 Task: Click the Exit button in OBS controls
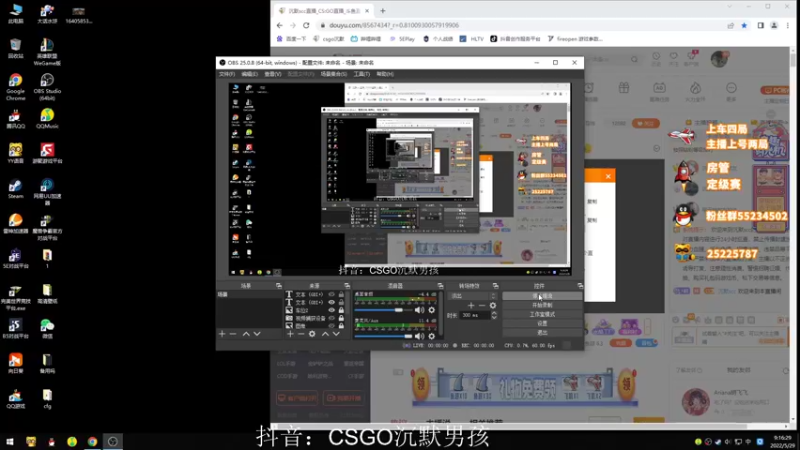pos(542,333)
